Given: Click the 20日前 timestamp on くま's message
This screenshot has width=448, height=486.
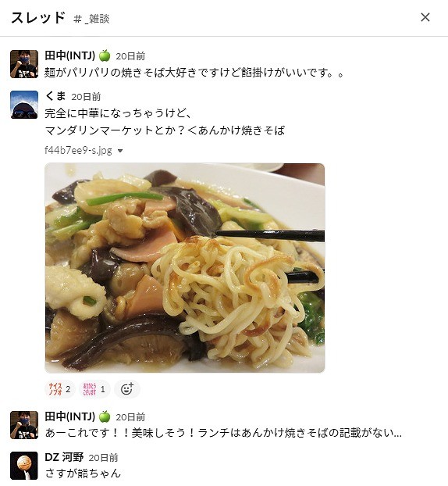Looking at the screenshot, I should tap(86, 97).
